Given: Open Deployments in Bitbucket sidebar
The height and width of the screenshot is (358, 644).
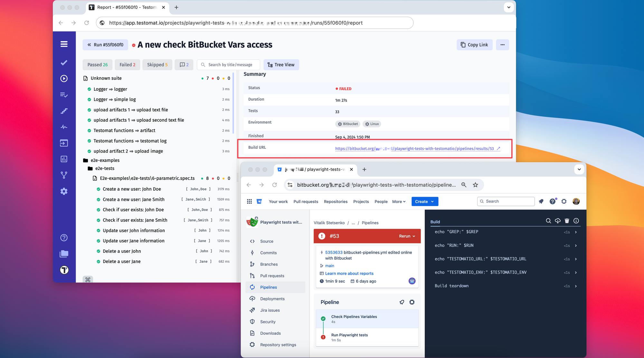Looking at the screenshot, I should (275, 299).
